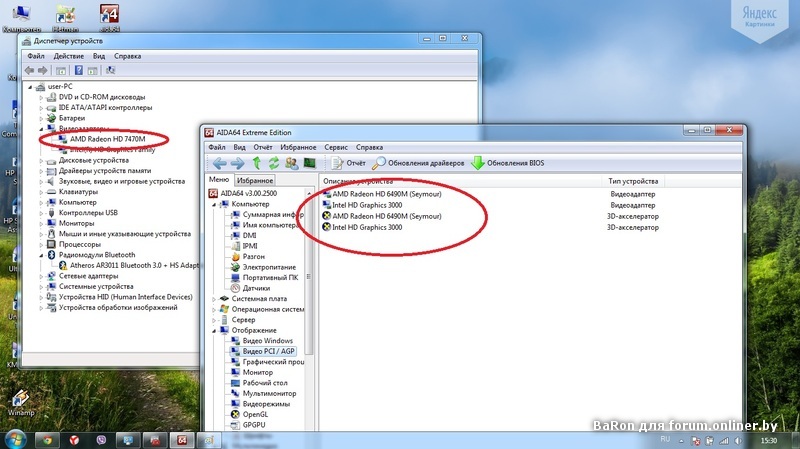The height and width of the screenshot is (449, 800).
Task: Expand Сервер node in AIDA64
Action: [214, 320]
